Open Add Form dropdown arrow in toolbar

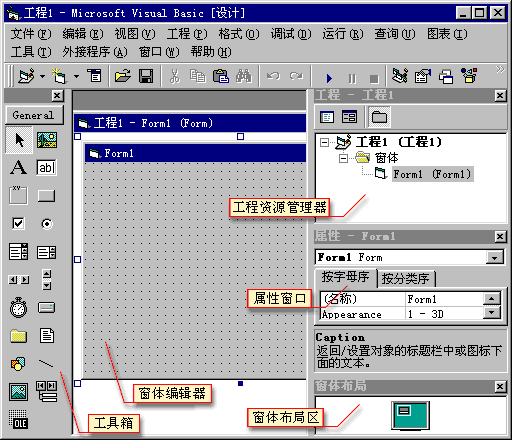(76, 77)
